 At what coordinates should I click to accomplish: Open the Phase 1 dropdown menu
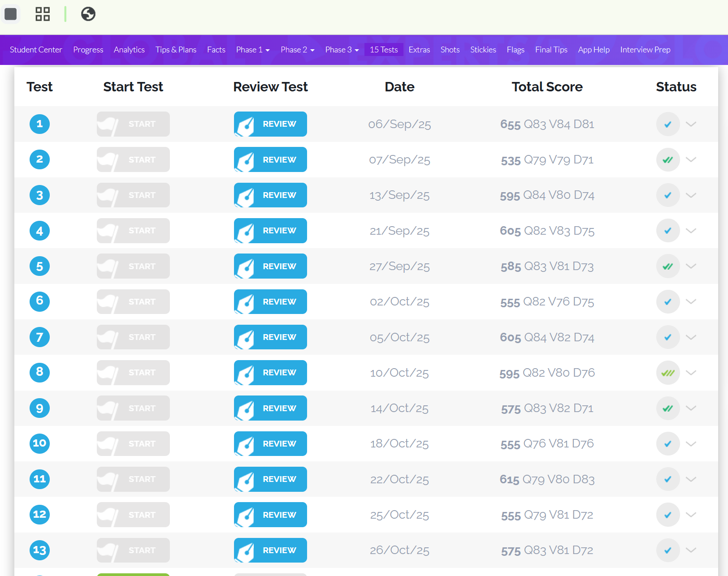point(253,50)
